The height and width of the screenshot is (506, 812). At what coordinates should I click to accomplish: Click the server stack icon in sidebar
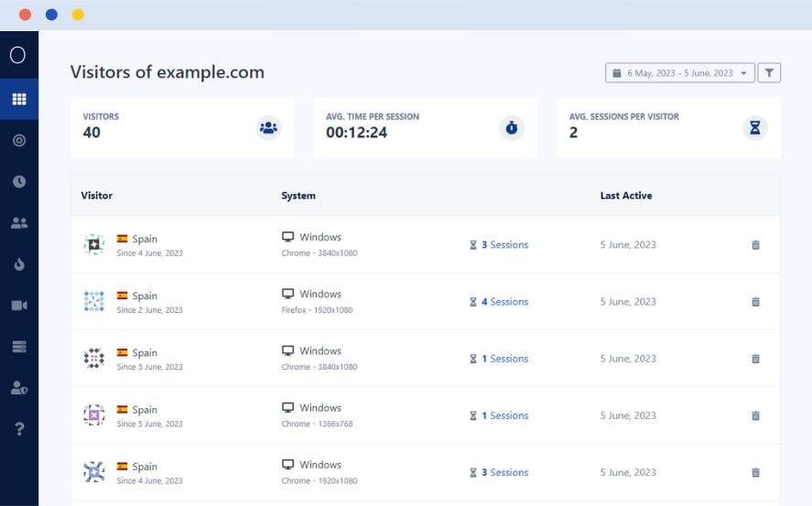(x=18, y=347)
